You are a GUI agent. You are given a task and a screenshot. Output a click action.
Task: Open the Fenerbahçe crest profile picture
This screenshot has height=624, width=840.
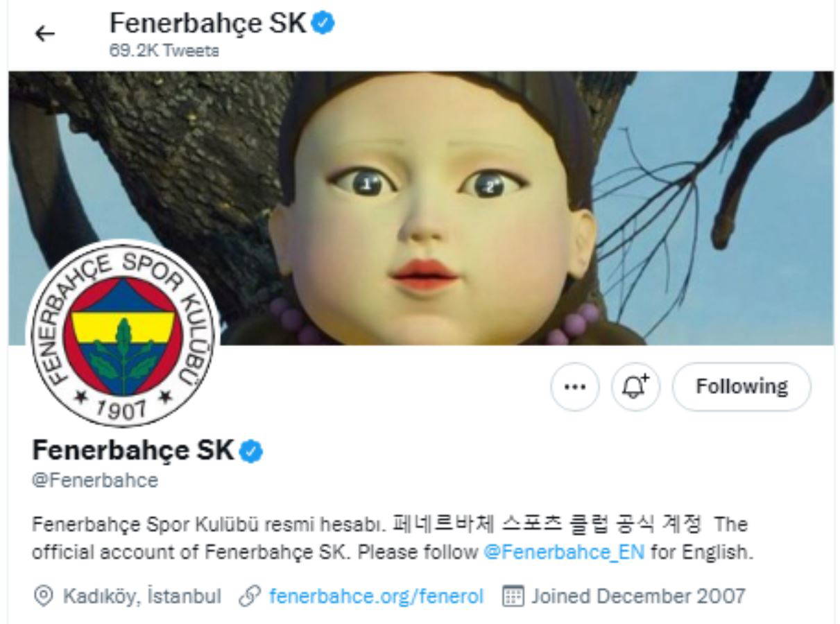(123, 333)
